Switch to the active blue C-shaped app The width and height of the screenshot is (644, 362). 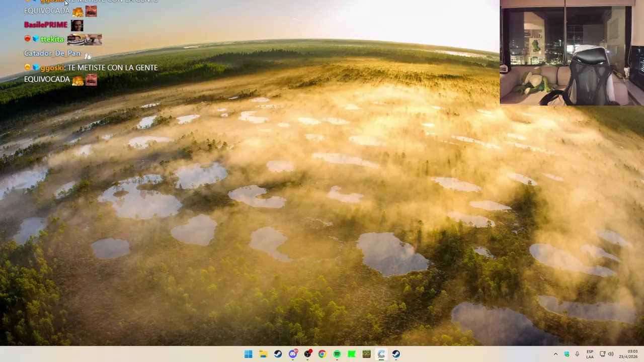click(x=381, y=354)
